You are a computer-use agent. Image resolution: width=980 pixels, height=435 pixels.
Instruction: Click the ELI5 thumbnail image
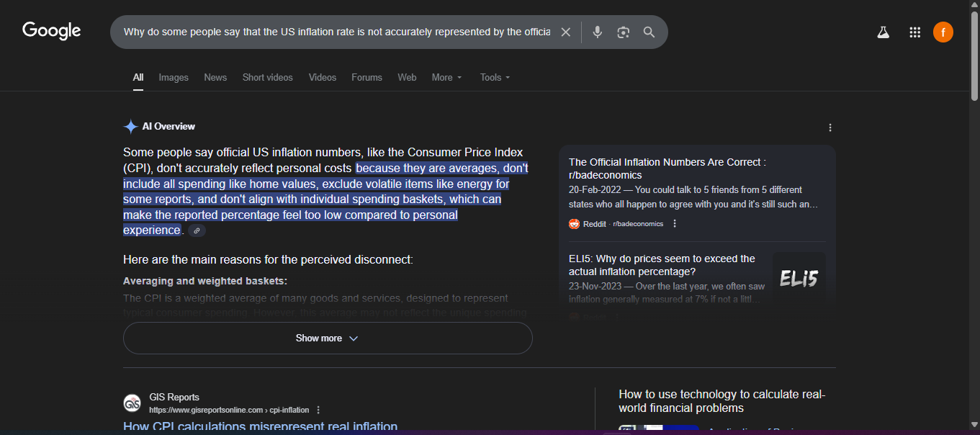[x=799, y=279]
